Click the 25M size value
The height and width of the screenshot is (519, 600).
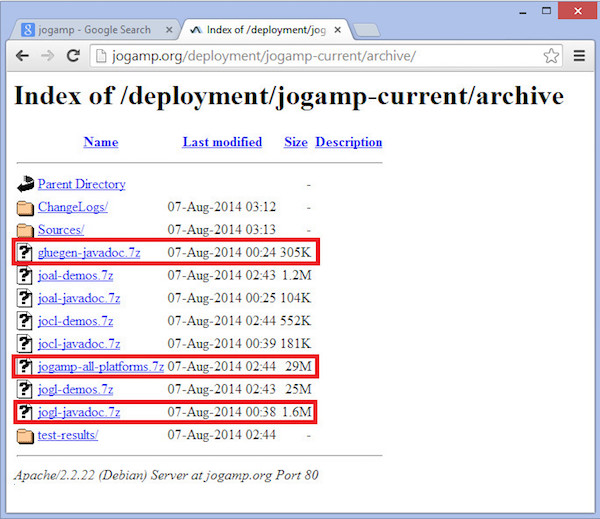298,389
